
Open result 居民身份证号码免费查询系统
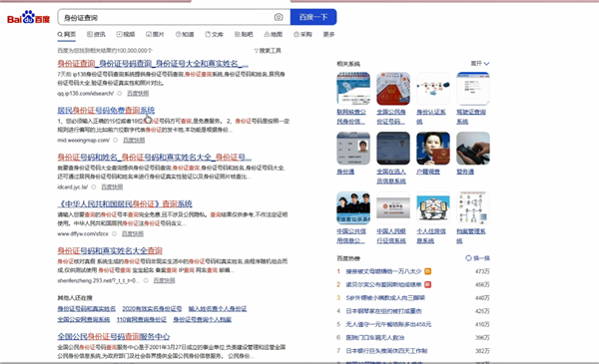pyautogui.click(x=106, y=111)
